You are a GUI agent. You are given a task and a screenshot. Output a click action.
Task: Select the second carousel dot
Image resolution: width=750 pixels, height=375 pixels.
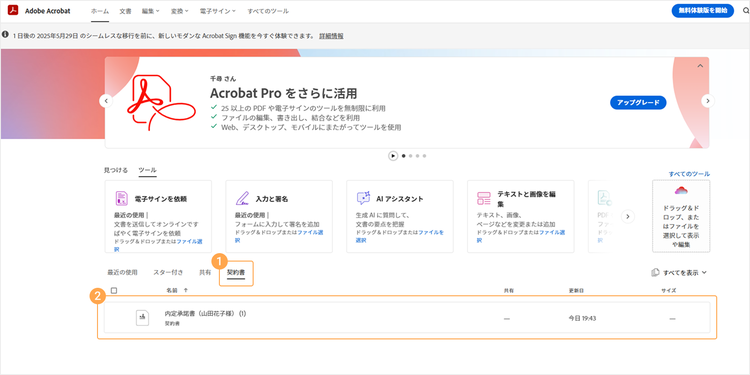(410, 156)
